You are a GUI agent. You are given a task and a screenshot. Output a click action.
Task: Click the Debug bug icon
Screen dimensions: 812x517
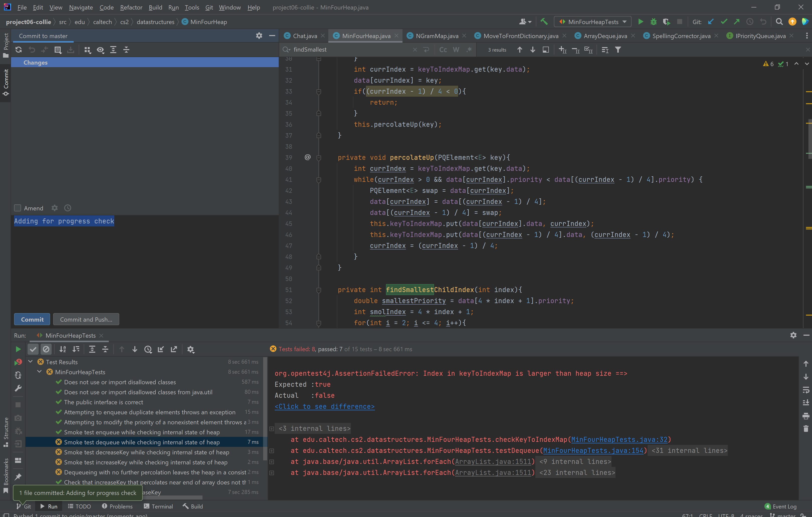click(x=653, y=22)
